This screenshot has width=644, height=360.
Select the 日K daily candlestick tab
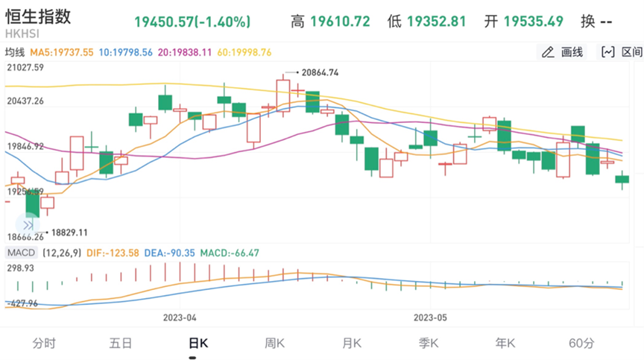[x=198, y=343]
